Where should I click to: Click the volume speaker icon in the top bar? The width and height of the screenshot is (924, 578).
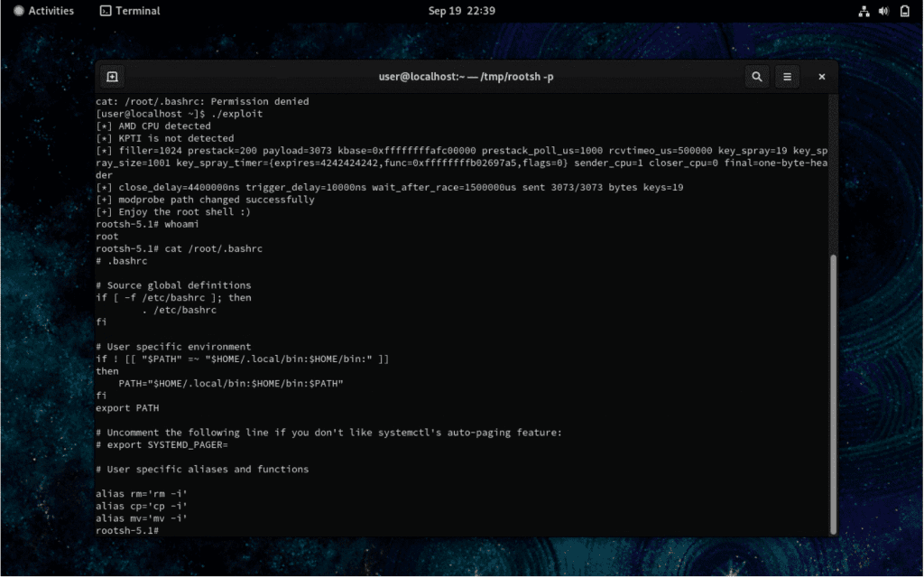(883, 11)
